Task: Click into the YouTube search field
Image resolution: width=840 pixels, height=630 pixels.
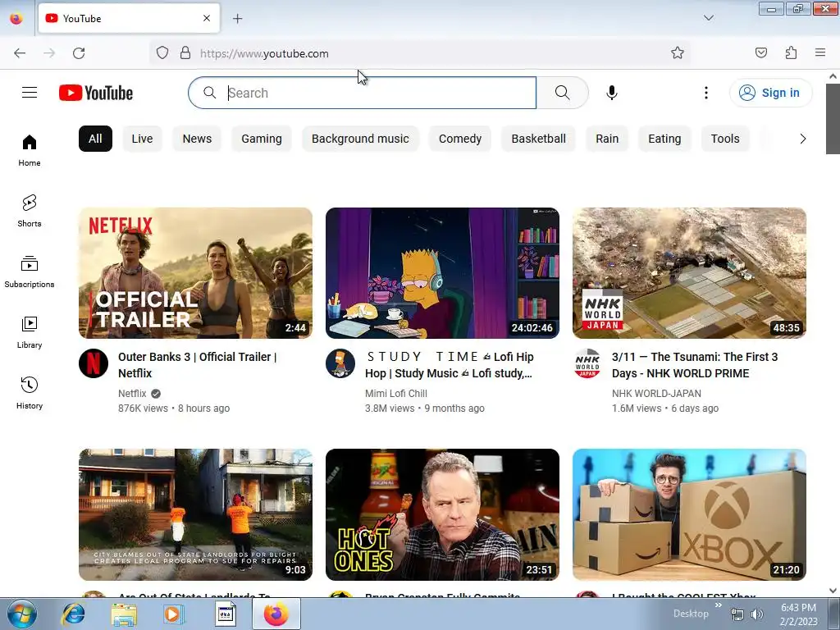Action: click(x=362, y=93)
